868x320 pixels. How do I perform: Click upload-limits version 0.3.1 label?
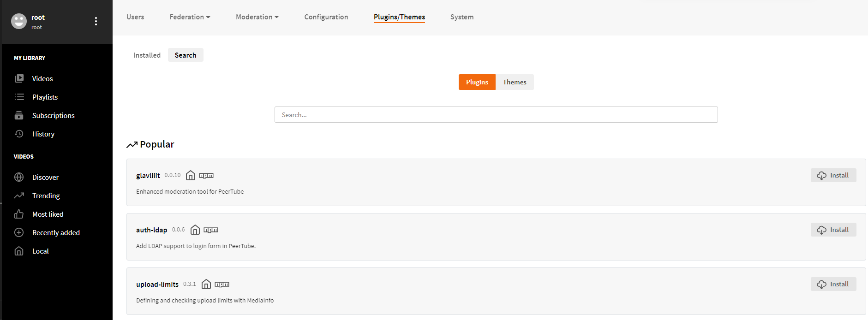(x=190, y=284)
